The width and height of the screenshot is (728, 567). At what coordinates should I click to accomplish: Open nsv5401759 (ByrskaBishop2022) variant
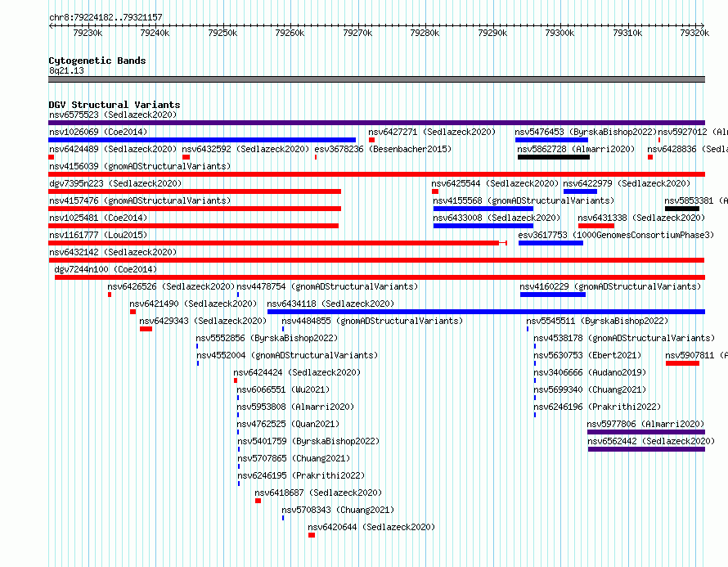click(308, 441)
